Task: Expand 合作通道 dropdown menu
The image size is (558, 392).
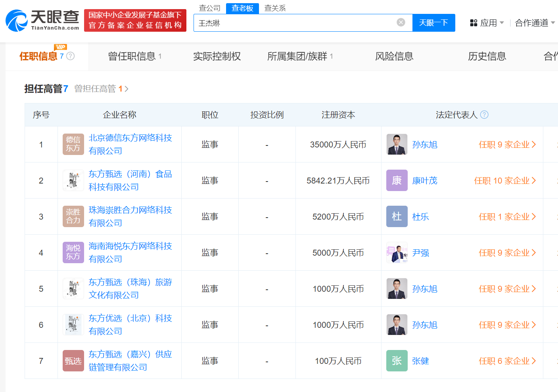Action: (535, 23)
